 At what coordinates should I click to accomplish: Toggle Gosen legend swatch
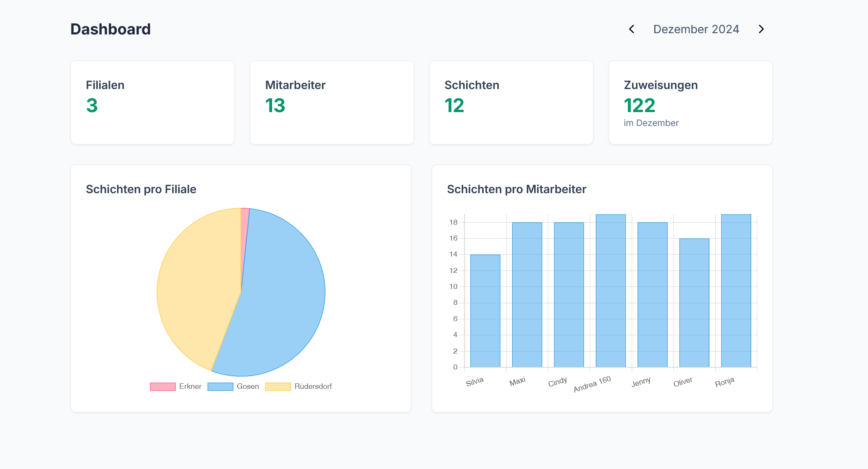coord(220,387)
